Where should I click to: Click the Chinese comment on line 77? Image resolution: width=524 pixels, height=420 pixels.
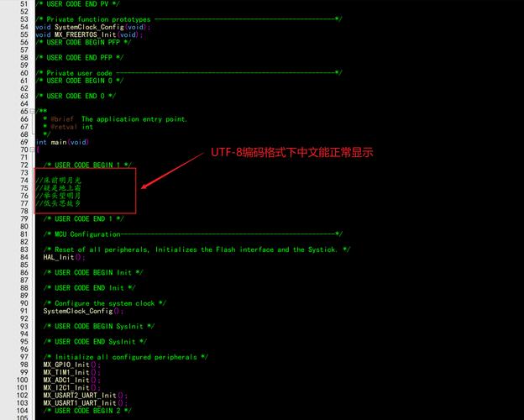click(x=59, y=203)
